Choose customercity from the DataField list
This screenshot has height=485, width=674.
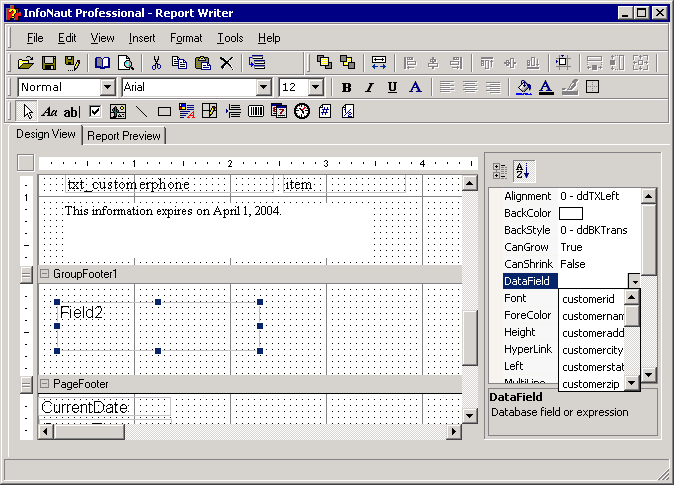pos(592,350)
